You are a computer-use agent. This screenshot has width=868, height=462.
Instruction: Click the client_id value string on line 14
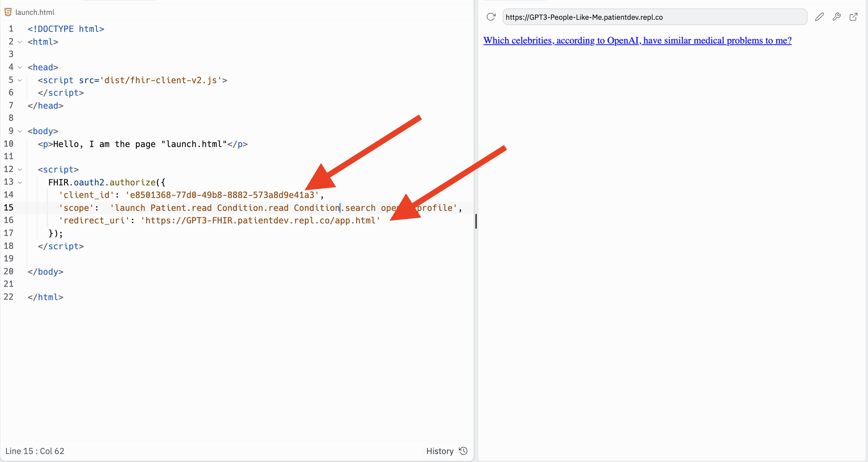222,195
